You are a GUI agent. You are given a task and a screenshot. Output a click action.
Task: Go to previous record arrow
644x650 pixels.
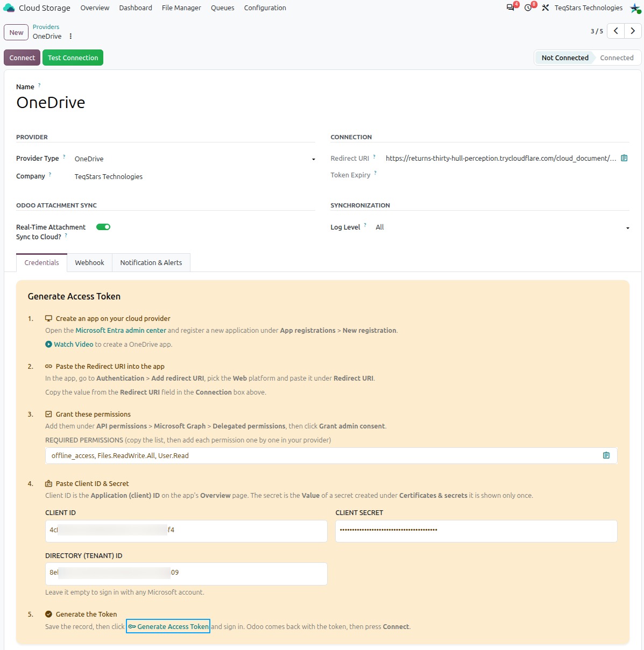pos(615,31)
